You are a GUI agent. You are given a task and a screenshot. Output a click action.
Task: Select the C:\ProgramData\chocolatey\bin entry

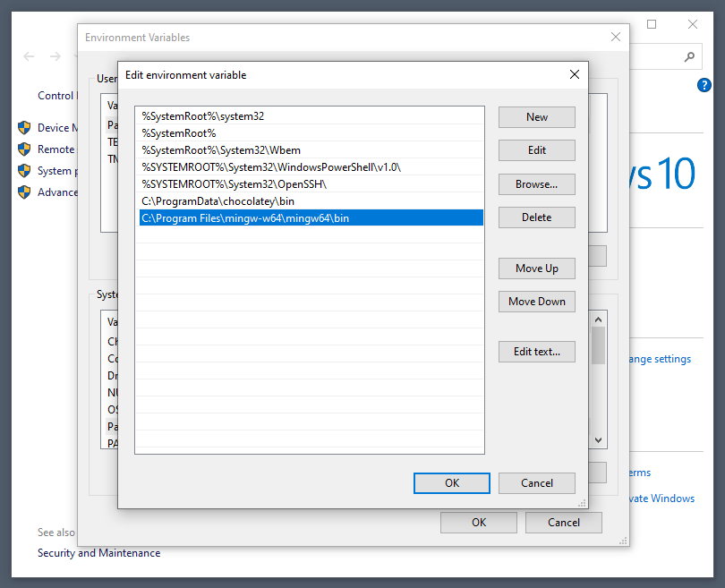pos(311,201)
